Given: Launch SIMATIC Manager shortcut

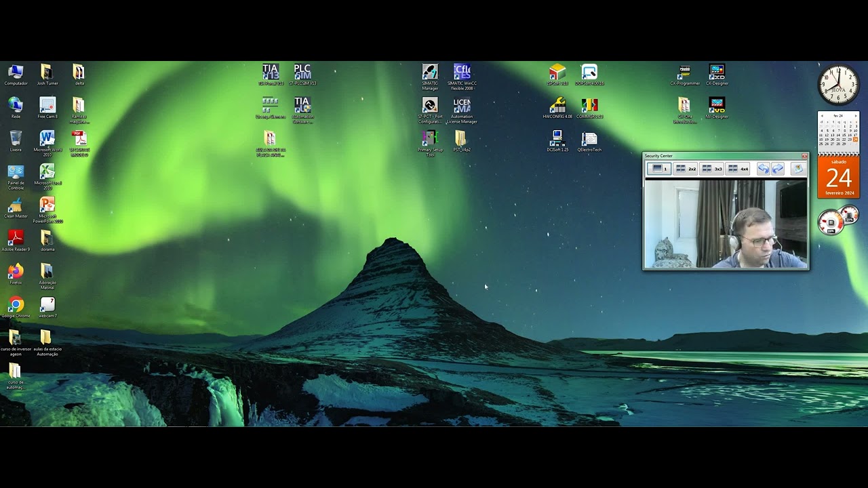Looking at the screenshot, I should pyautogui.click(x=430, y=77).
